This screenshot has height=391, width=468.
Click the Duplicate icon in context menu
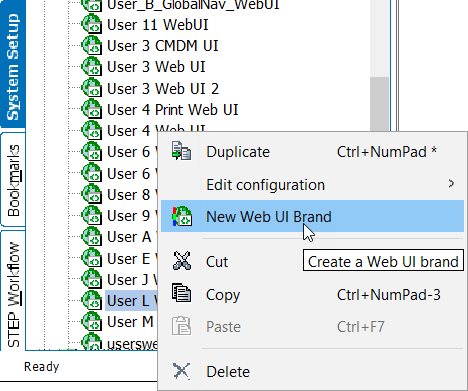(x=181, y=151)
